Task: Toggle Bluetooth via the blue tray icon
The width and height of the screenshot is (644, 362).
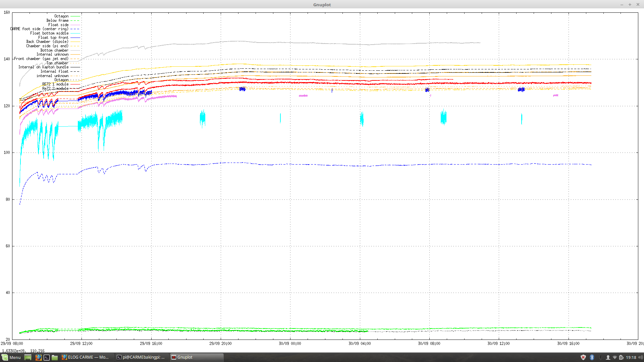Action: click(x=592, y=357)
